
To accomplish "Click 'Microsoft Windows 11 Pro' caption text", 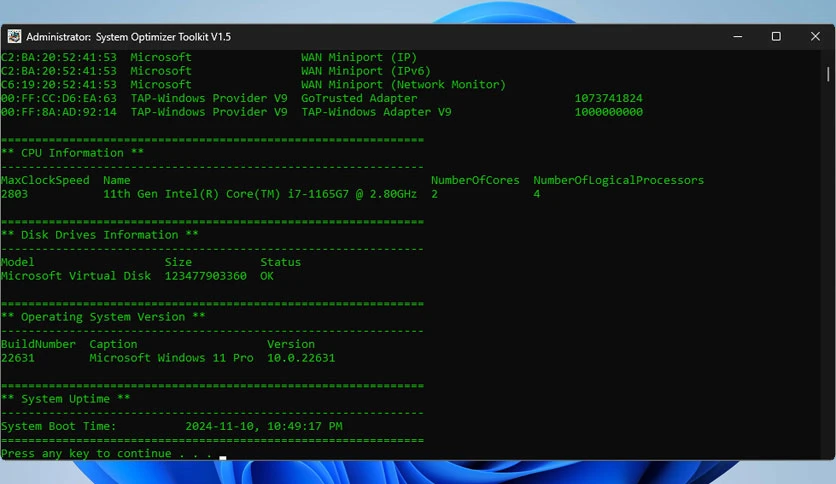I will pyautogui.click(x=171, y=358).
